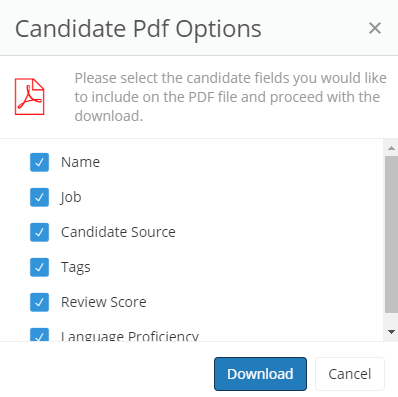Click the Candidate Pdf Options title
This screenshot has height=397, width=398.
pos(138,29)
